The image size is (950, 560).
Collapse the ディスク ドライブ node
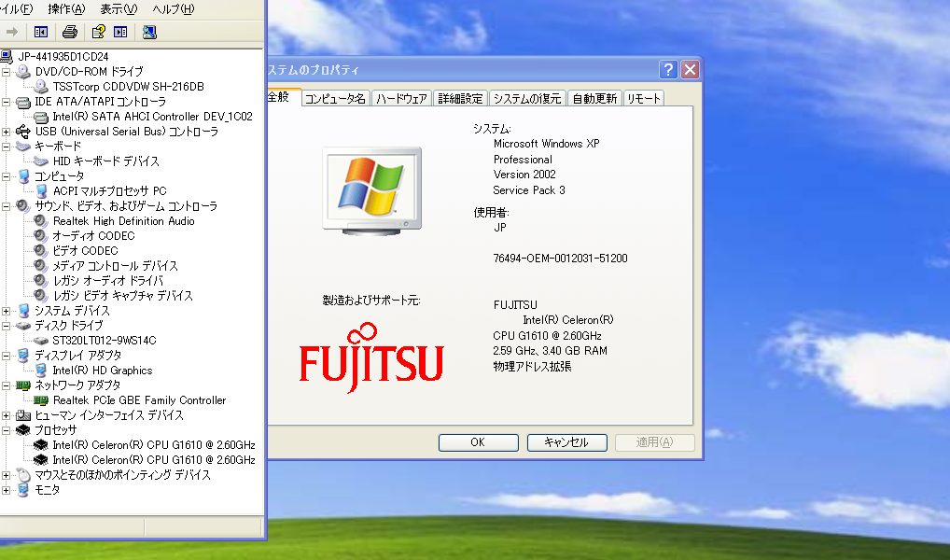click(6, 326)
